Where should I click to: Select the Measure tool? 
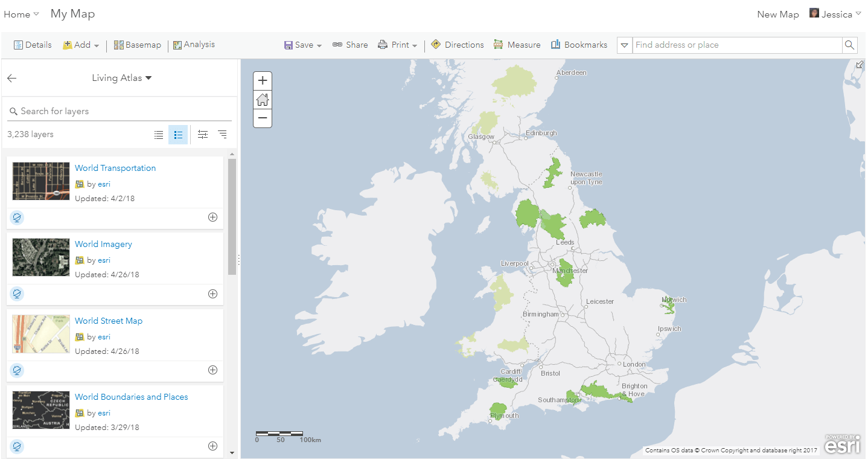click(517, 45)
